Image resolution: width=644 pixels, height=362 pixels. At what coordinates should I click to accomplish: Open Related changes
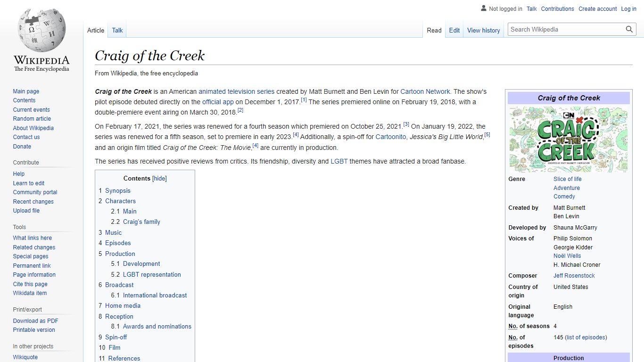point(34,247)
